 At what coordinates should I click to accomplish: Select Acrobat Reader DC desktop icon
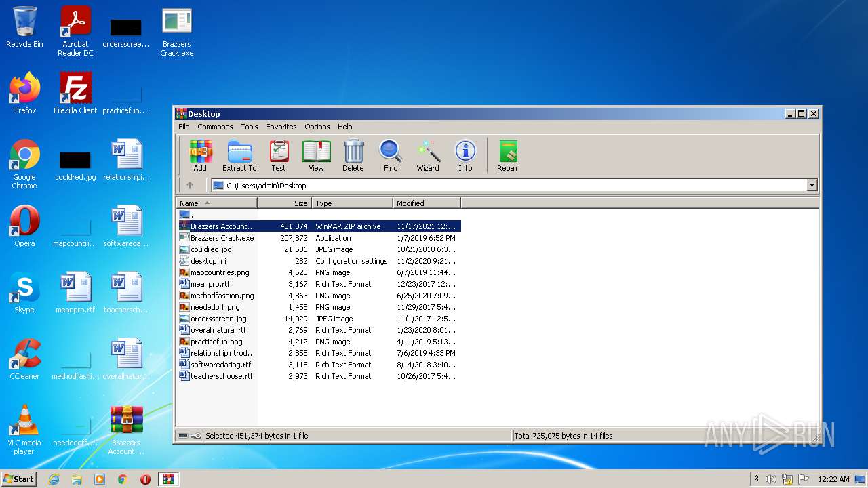tap(75, 31)
